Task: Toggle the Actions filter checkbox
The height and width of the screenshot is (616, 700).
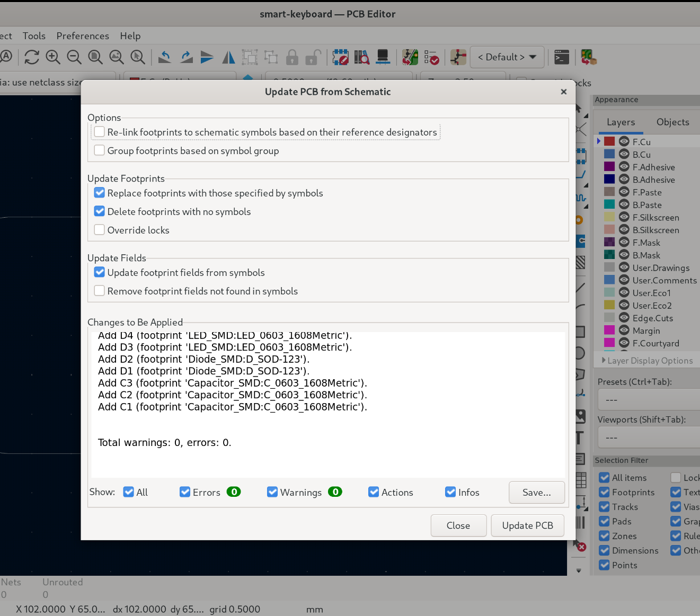Action: 374,492
